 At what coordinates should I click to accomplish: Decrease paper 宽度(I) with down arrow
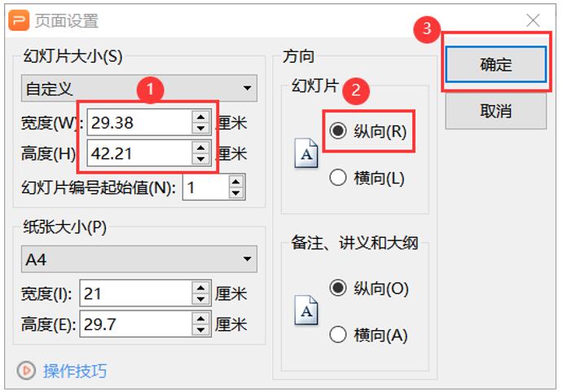pyautogui.click(x=200, y=299)
